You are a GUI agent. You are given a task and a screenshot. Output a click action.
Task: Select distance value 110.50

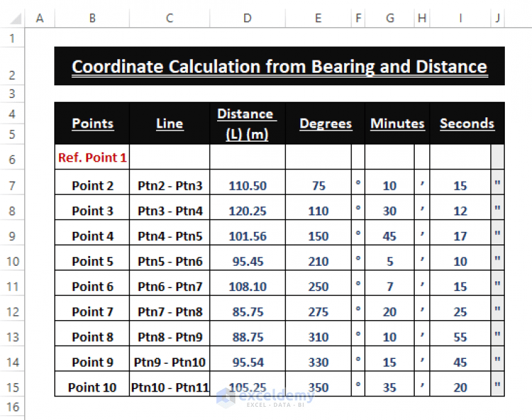[x=248, y=183]
